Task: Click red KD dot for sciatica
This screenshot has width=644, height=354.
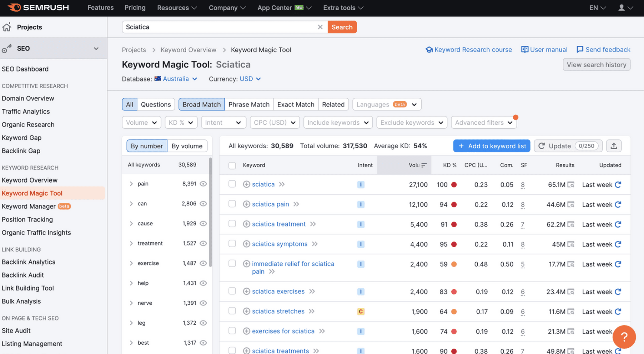Action: click(x=454, y=185)
